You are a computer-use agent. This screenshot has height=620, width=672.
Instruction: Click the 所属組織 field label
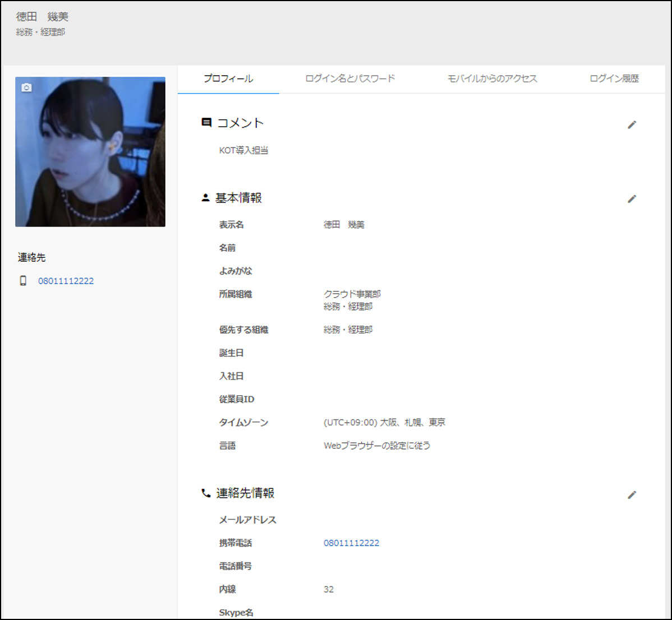235,294
